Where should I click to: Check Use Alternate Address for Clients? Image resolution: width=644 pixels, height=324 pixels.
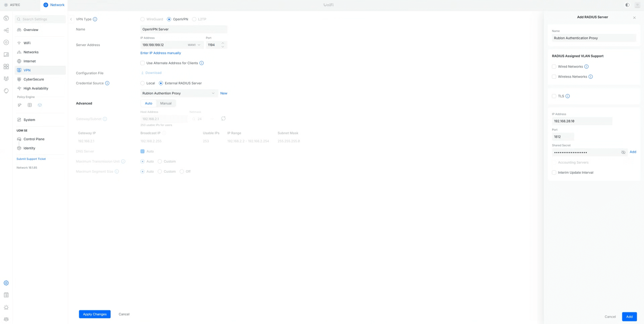(143, 63)
